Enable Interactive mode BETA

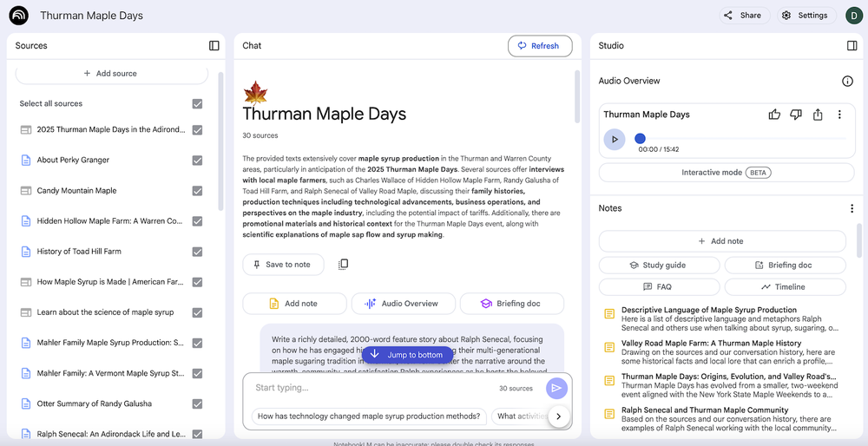coord(727,173)
